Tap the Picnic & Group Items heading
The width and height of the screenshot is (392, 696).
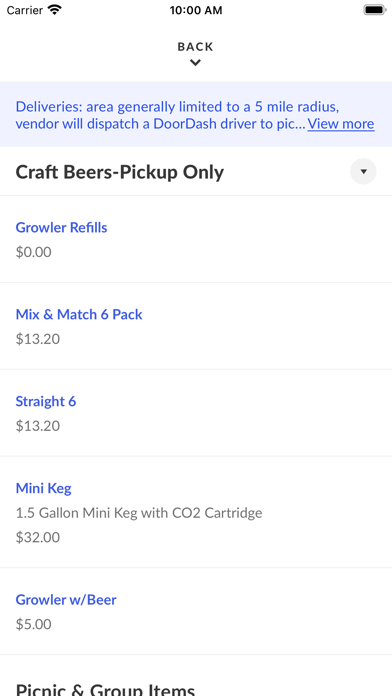106,689
